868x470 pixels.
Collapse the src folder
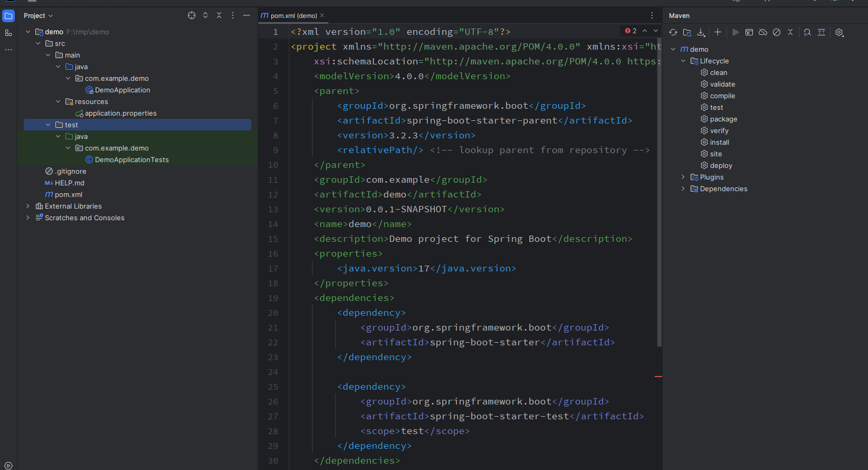pyautogui.click(x=38, y=43)
